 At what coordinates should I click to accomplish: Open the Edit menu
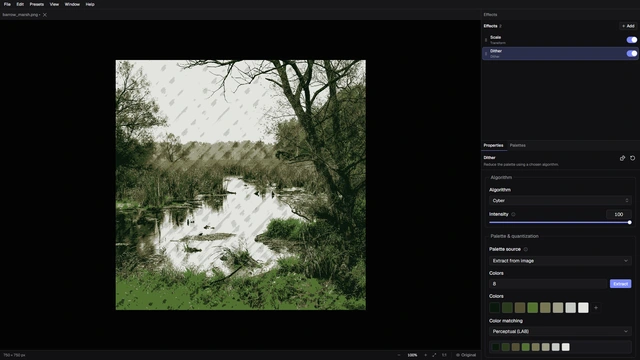[x=20, y=4]
